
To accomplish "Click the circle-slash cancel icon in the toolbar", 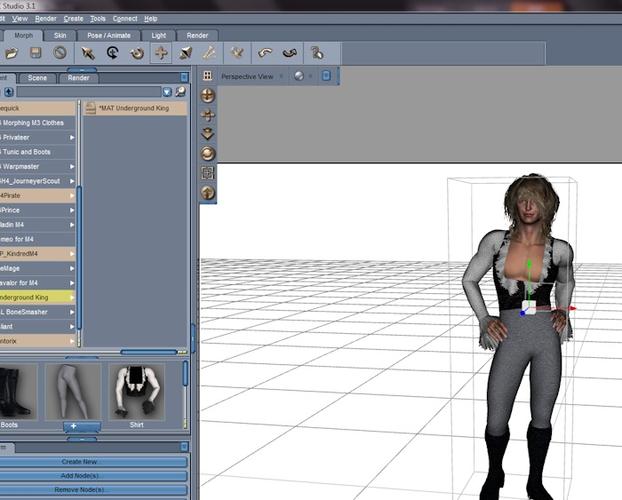I will click(x=60, y=53).
